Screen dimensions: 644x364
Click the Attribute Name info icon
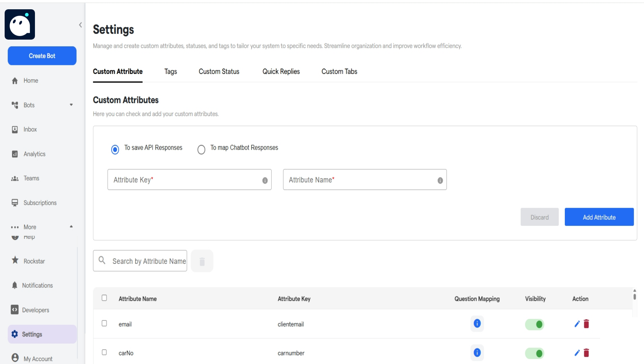point(440,181)
